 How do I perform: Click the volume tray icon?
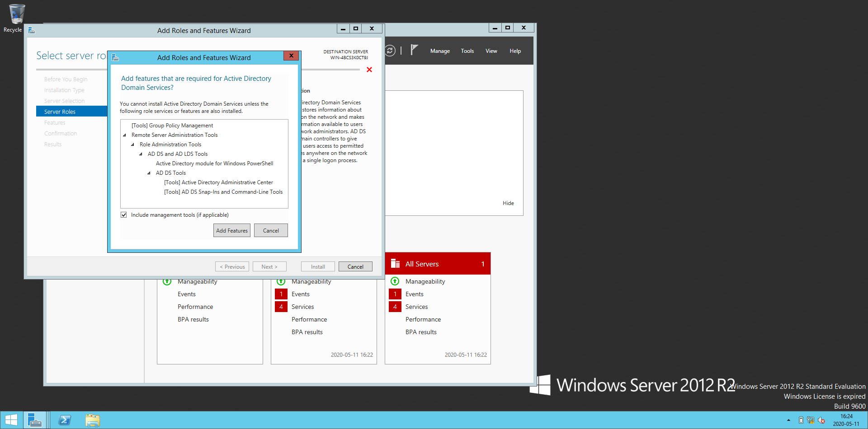coord(821,420)
